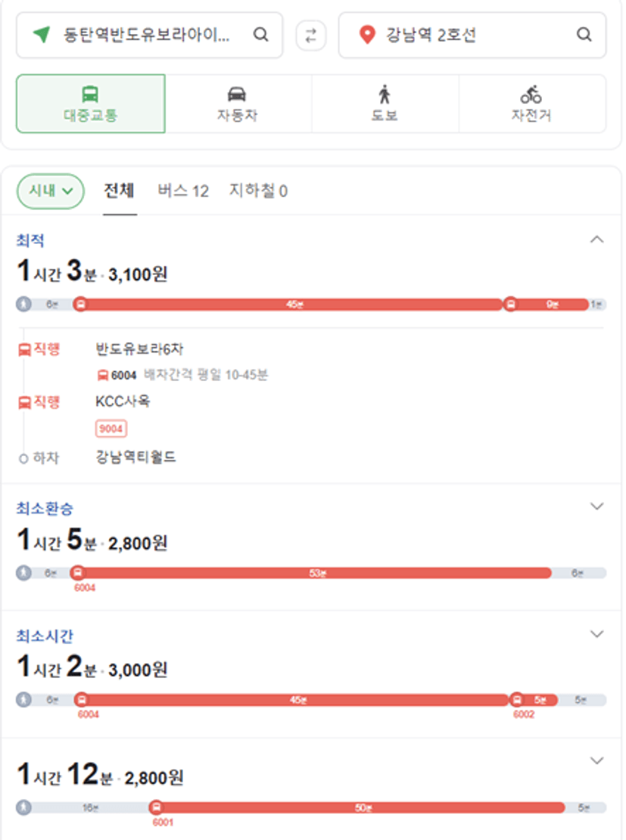
Task: Select the 자동차 car mode icon
Action: 237,94
